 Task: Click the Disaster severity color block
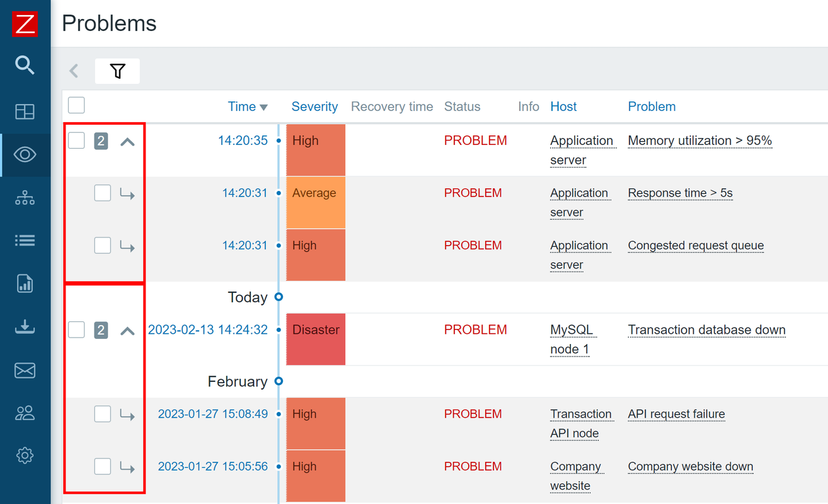pos(316,339)
